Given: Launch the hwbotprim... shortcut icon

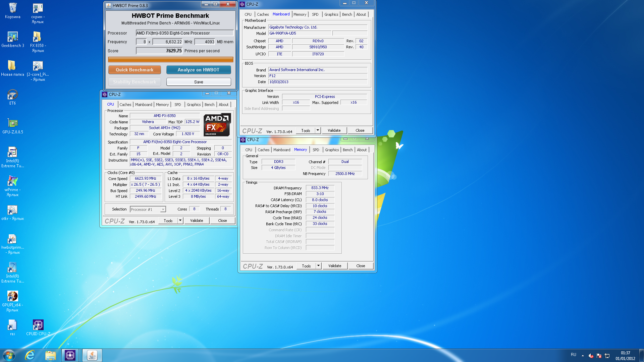Looking at the screenshot, I should (x=13, y=244).
